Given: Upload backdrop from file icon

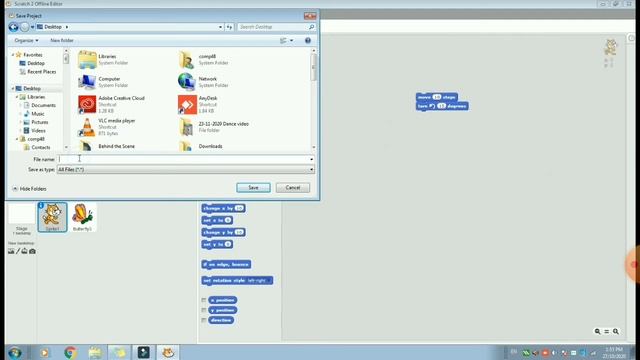Looking at the screenshot, I should (x=24, y=251).
